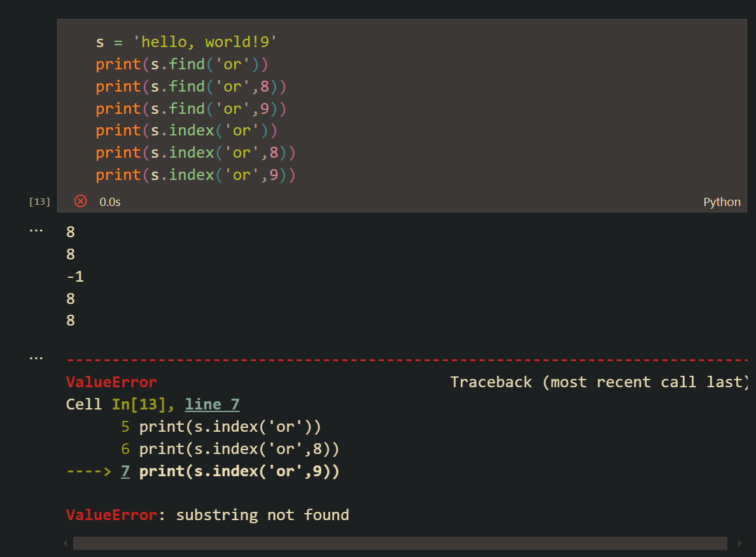Click the right arrow of the horizontal scrollbar
Image resolution: width=756 pixels, height=557 pixels.
pos(739,544)
